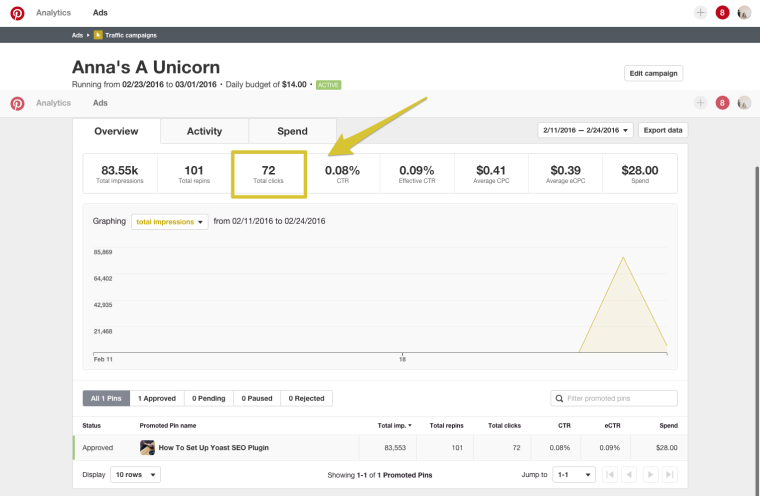Select the 0 Pending filter
This screenshot has width=760, height=496.
[209, 399]
